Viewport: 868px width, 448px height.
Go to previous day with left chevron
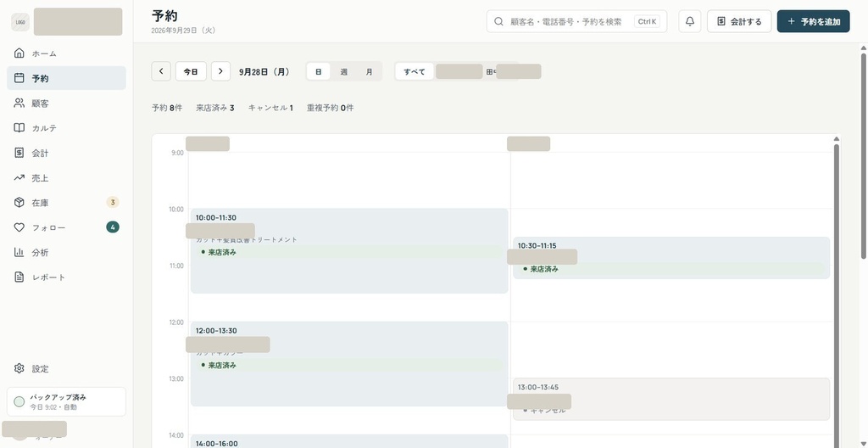(x=161, y=71)
